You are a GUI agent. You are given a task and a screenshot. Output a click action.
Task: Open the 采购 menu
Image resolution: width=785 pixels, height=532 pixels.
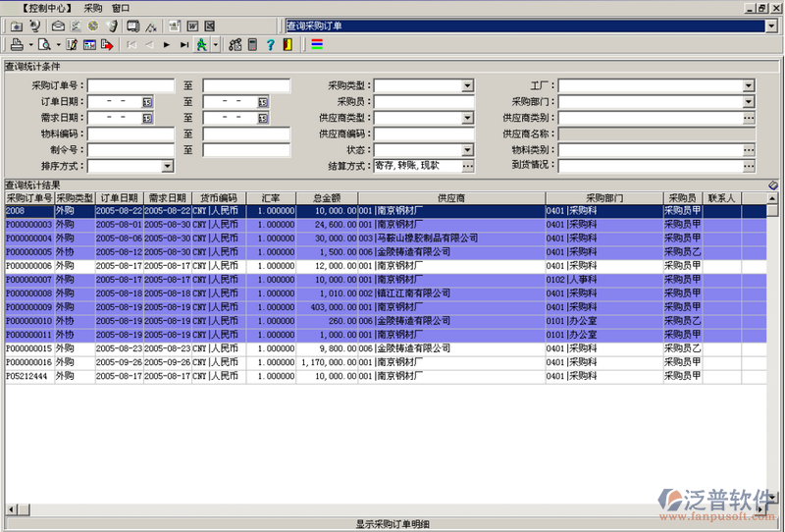(93, 7)
